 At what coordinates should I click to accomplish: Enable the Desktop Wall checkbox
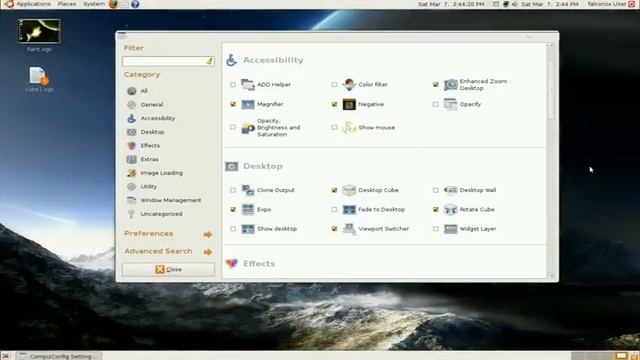(x=436, y=190)
